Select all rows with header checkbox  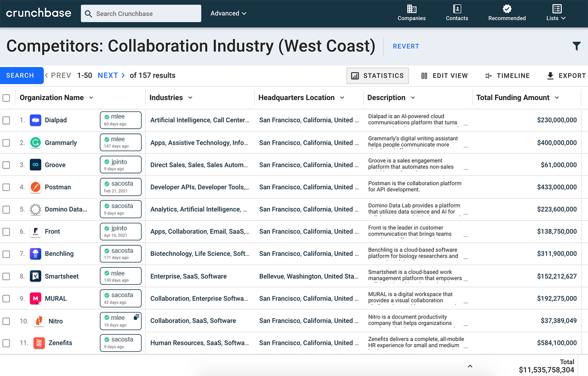coord(6,98)
